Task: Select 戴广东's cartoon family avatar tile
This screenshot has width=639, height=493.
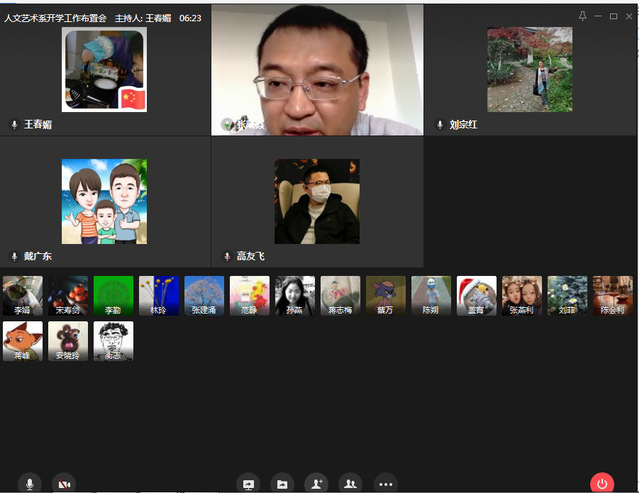Action: (104, 201)
